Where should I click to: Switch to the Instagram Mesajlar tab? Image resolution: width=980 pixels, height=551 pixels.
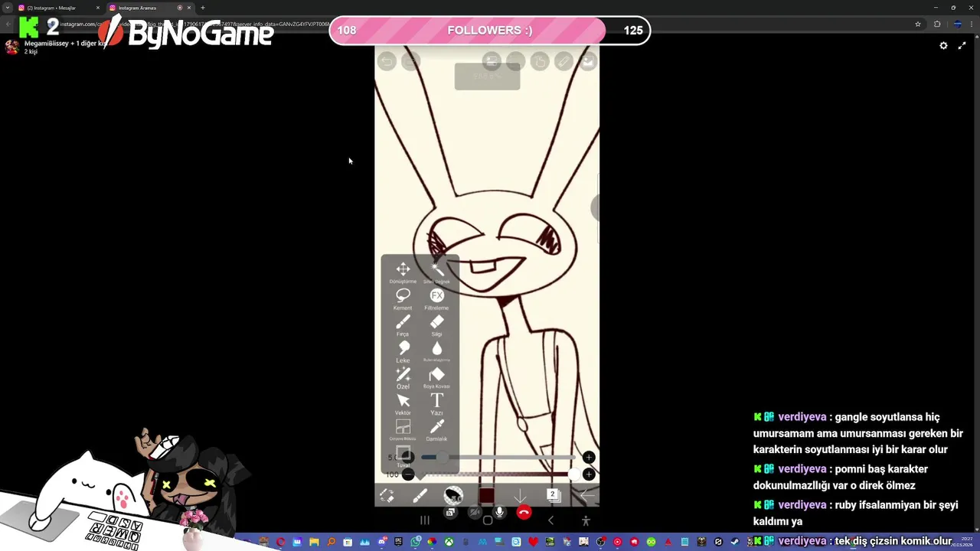click(x=60, y=8)
